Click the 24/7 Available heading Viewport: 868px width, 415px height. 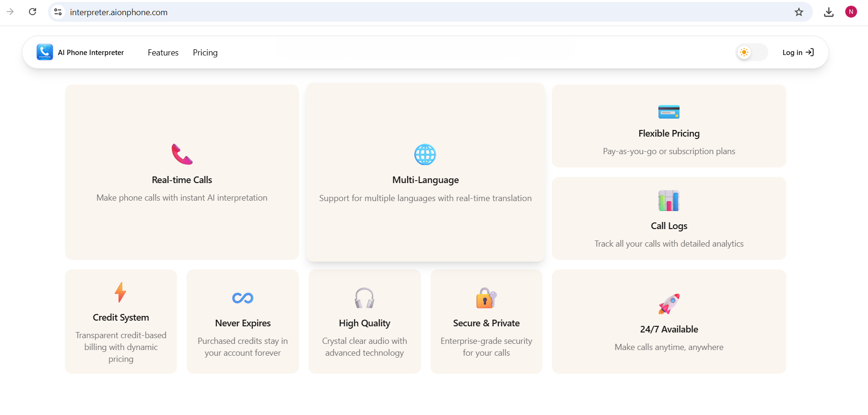(669, 329)
